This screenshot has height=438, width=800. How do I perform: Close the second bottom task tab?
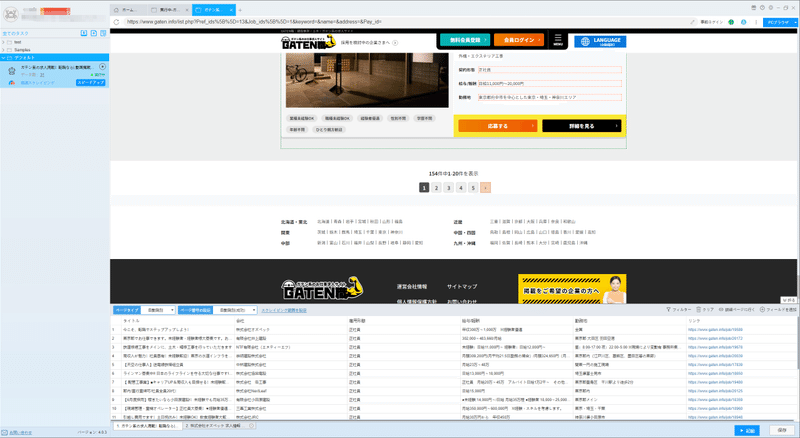252,426
